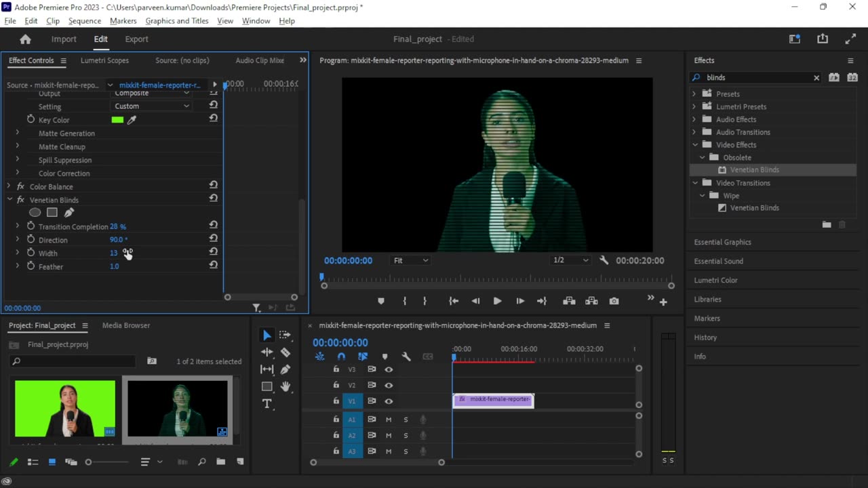The height and width of the screenshot is (488, 868).
Task: Add marker in Program monitor
Action: coord(381,301)
